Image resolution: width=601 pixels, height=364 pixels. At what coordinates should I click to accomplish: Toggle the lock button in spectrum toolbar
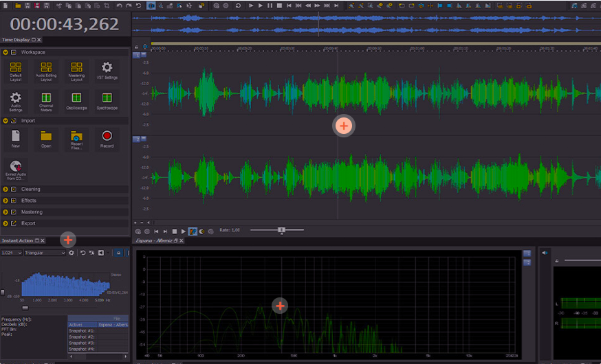[119, 253]
